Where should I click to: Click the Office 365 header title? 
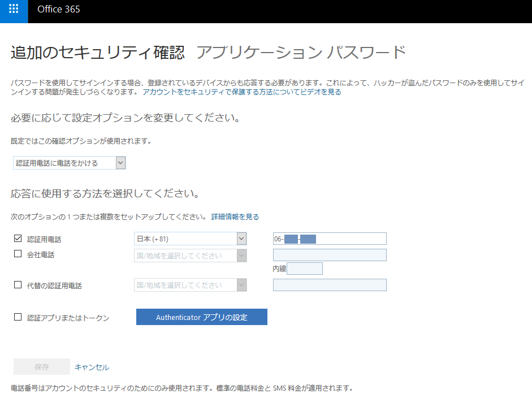click(59, 10)
